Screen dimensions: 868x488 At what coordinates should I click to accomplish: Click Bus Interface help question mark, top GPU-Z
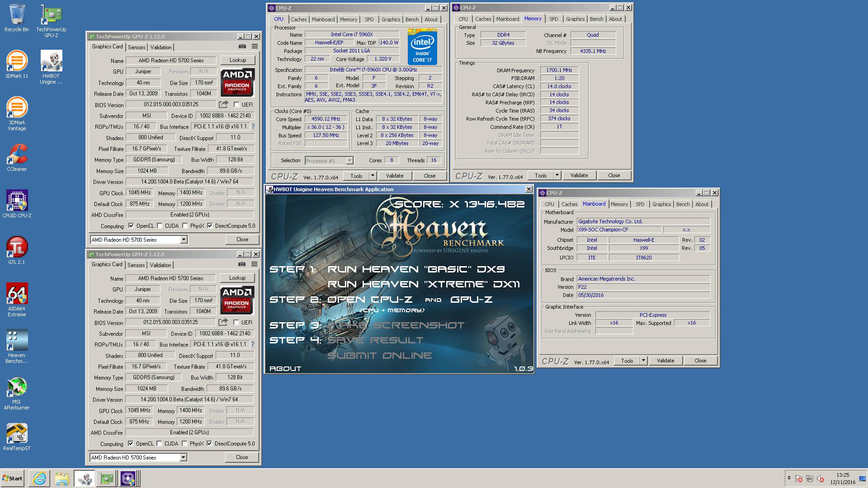253,127
